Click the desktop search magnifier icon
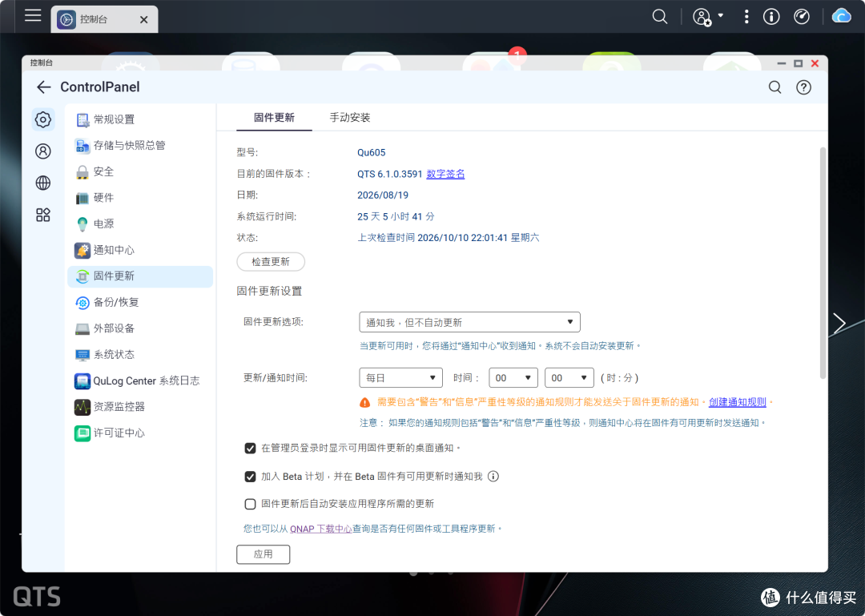Viewport: 865px width, 616px height. tap(660, 17)
